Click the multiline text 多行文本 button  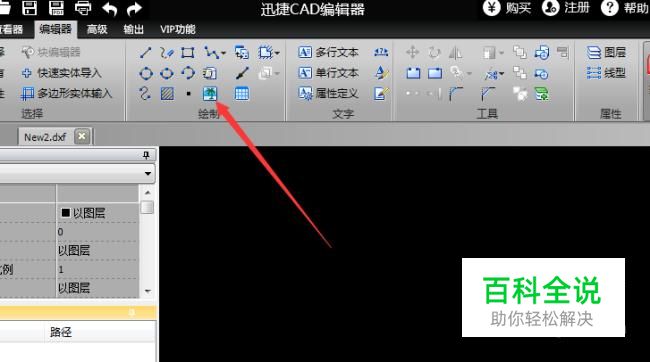328,52
